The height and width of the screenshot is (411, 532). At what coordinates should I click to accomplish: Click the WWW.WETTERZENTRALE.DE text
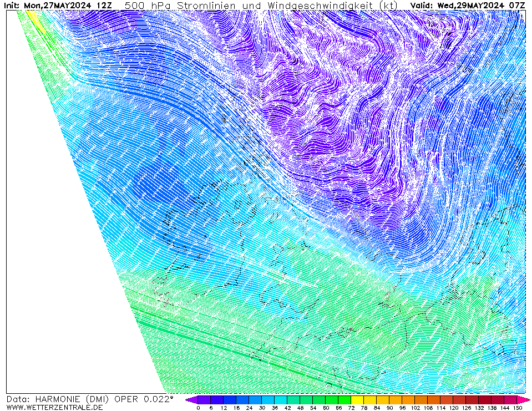click(x=54, y=407)
